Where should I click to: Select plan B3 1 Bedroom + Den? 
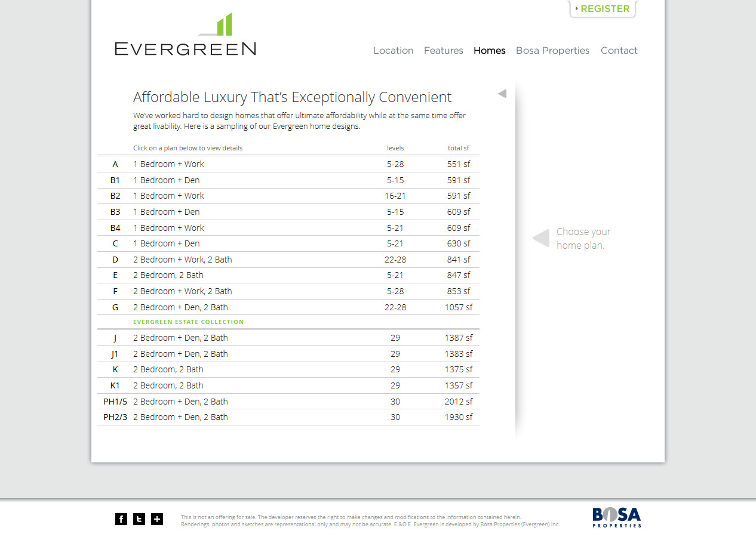(288, 212)
